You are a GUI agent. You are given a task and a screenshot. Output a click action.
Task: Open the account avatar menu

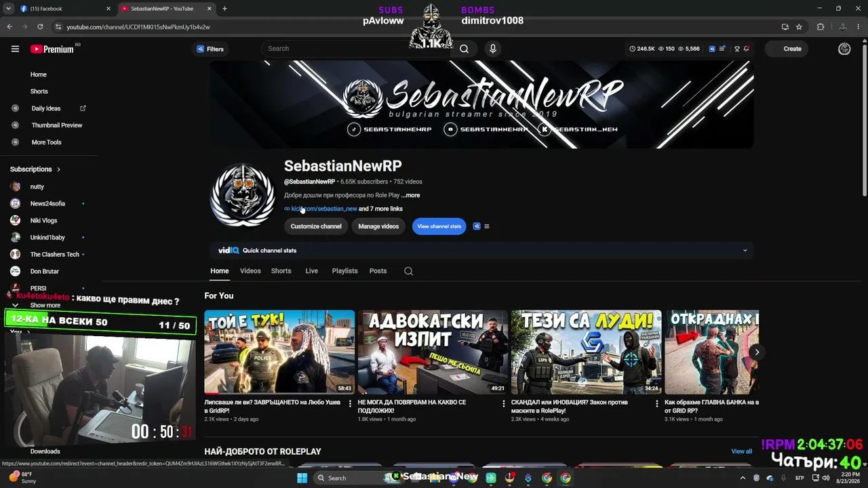point(844,49)
